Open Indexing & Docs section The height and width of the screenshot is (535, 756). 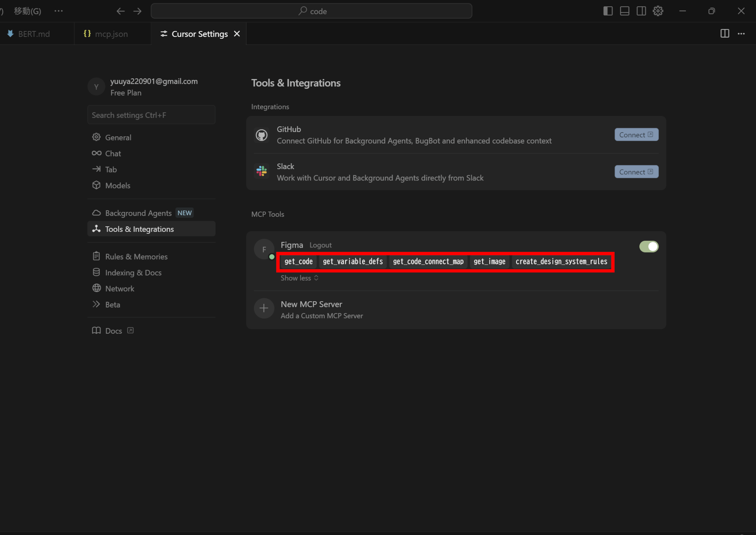point(151,272)
